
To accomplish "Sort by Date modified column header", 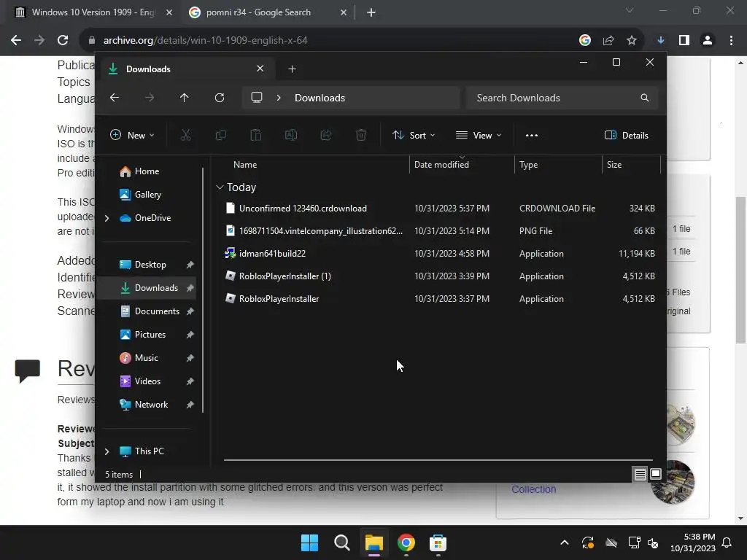I will click(x=441, y=165).
